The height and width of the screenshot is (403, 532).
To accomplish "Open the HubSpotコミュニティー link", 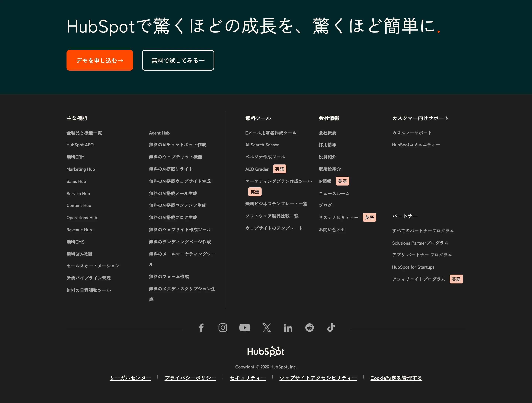I will click(416, 145).
